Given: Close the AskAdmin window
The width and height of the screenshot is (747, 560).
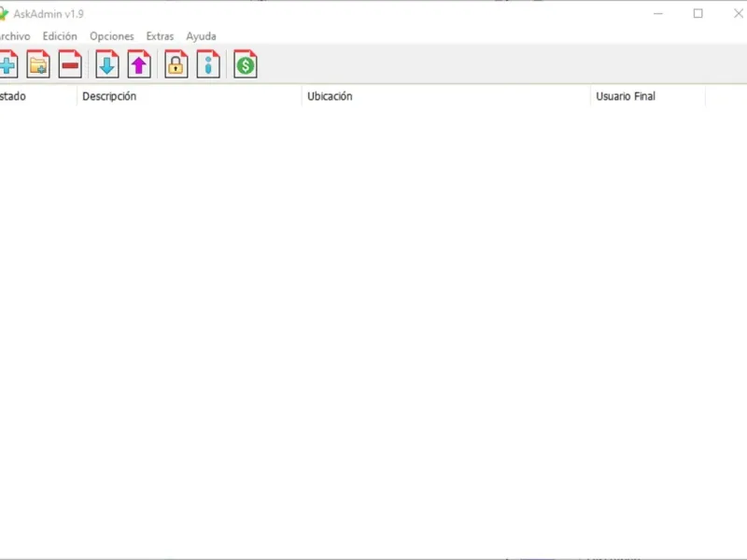Looking at the screenshot, I should pyautogui.click(x=738, y=14).
